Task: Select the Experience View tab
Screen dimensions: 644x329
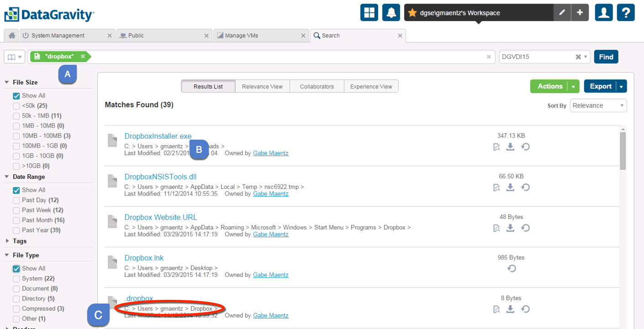Action: point(371,86)
